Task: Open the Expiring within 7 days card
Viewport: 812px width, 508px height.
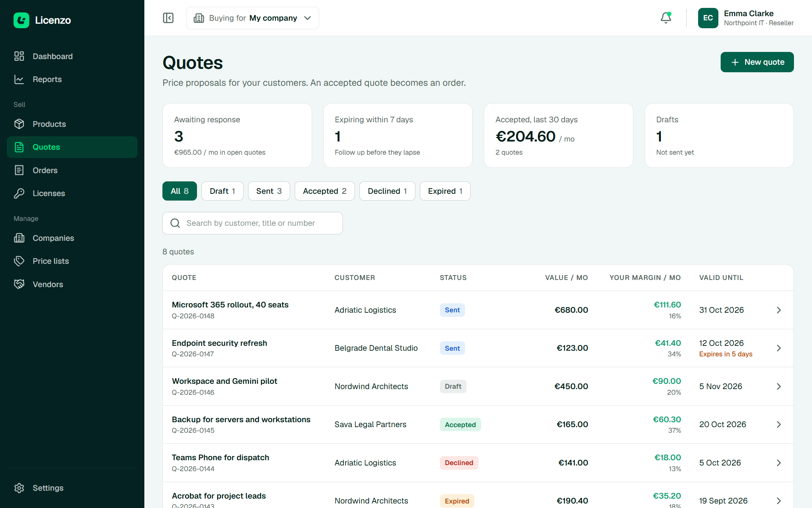Action: [398, 135]
